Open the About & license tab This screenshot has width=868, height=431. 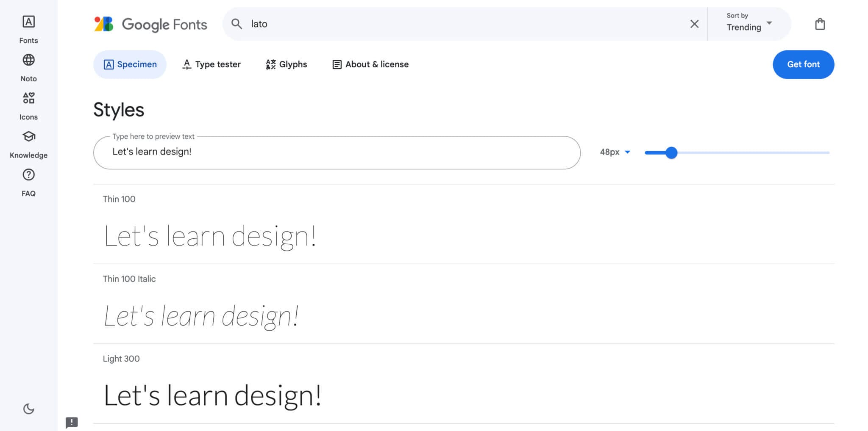pyautogui.click(x=370, y=64)
